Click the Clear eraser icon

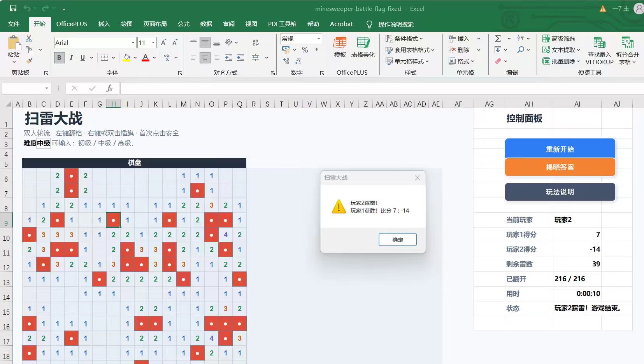(498, 61)
